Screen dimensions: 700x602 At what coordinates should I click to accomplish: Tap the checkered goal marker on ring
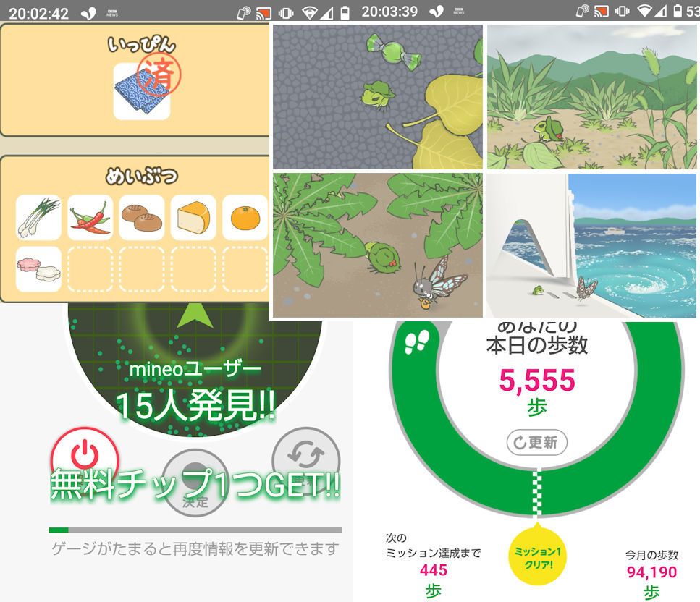pos(537,492)
